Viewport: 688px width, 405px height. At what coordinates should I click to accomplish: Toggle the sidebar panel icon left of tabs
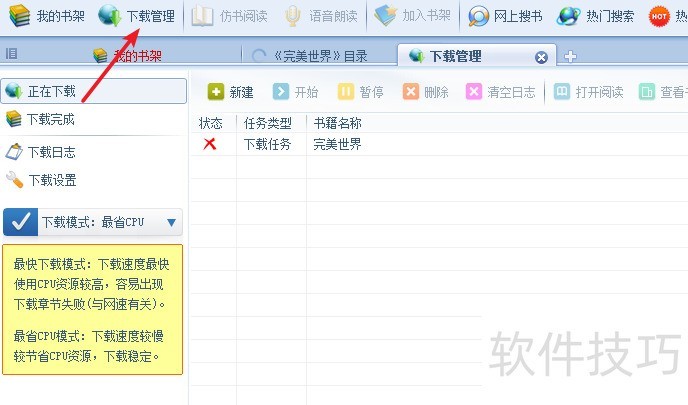click(11, 54)
